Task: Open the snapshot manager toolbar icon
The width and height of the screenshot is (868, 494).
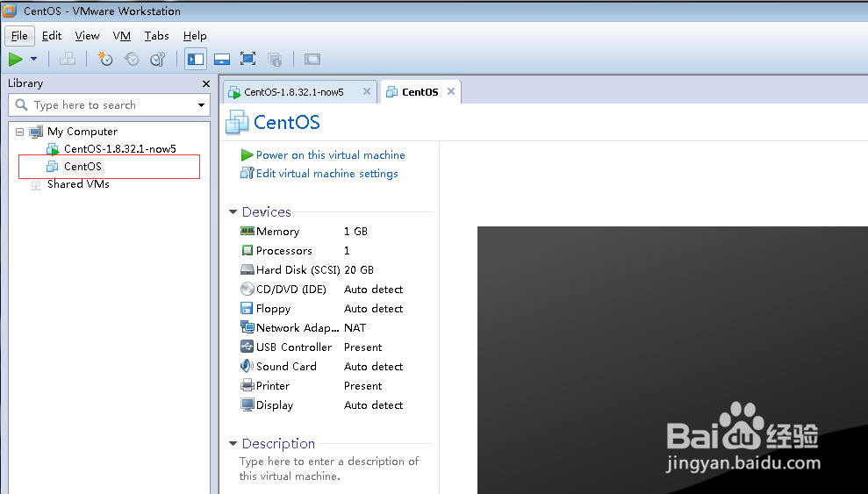Action: click(158, 59)
